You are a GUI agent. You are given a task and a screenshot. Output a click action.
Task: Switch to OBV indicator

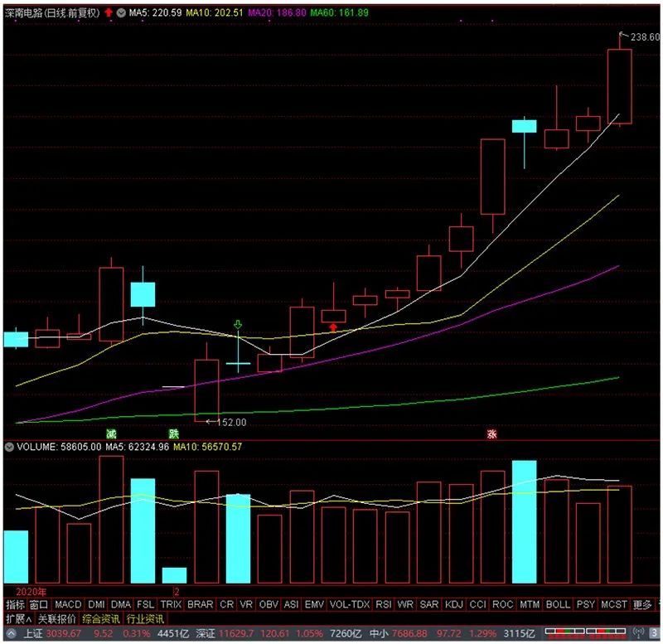(x=269, y=605)
